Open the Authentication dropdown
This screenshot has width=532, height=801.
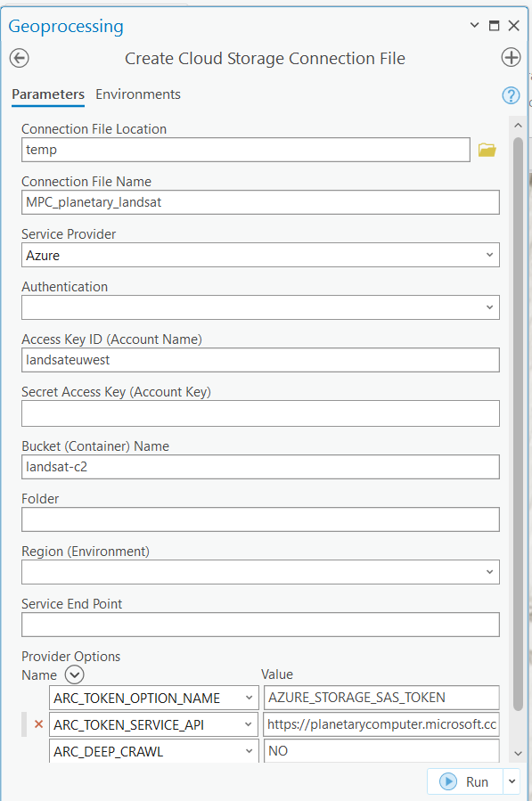(490, 307)
